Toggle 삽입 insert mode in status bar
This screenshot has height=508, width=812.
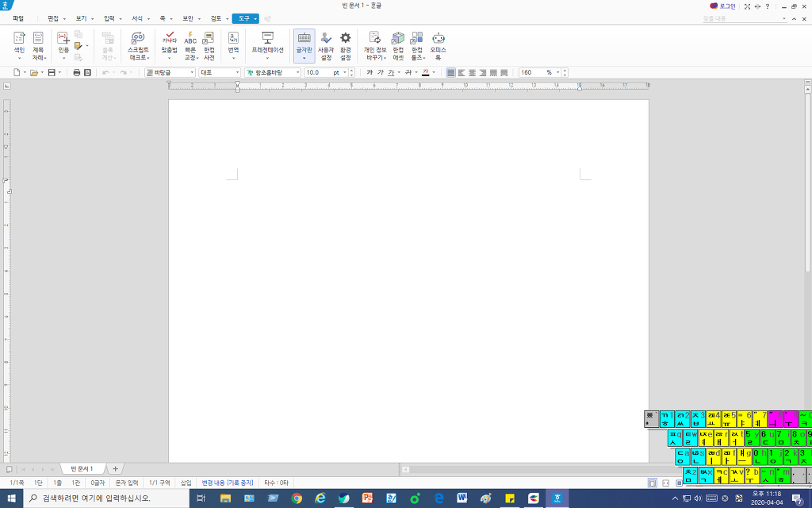[x=186, y=483]
